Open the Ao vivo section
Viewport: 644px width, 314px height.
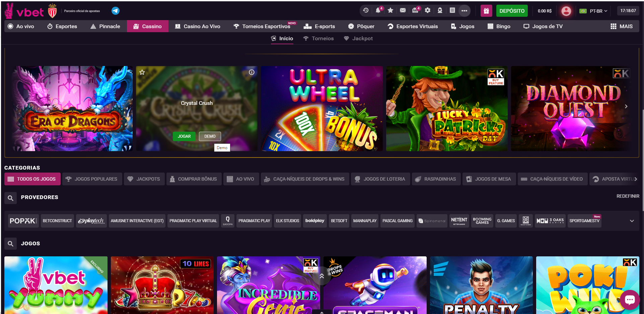point(21,26)
